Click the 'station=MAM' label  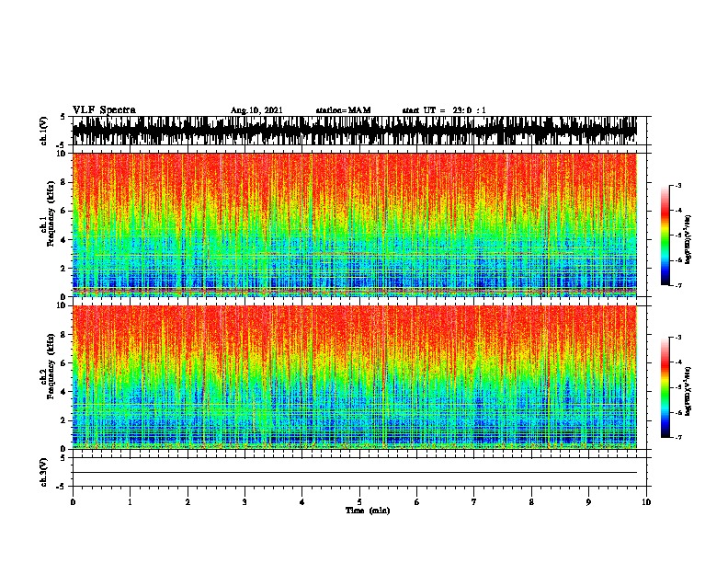[x=343, y=110]
